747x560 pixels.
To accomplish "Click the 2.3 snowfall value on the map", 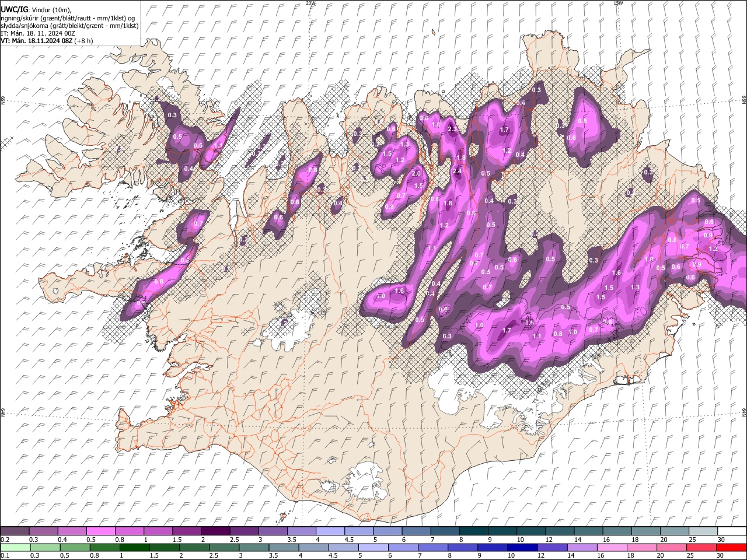I will click(452, 129).
